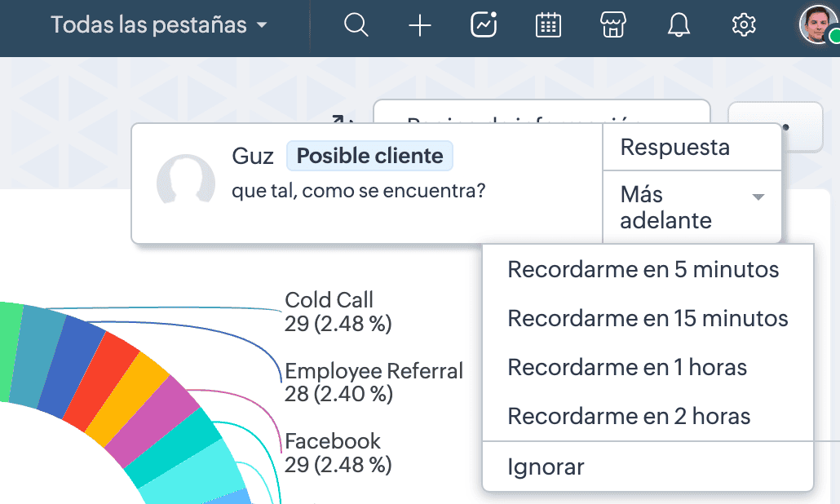Collapse the Más adelante dropdown
The image size is (840, 504).
click(x=692, y=207)
